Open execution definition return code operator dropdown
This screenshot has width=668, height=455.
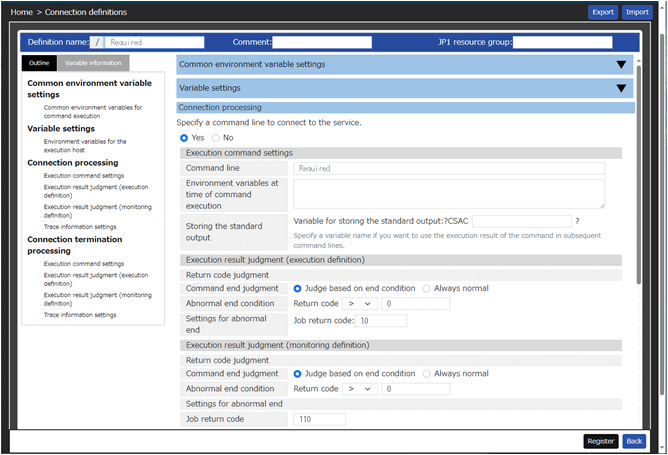(x=358, y=304)
